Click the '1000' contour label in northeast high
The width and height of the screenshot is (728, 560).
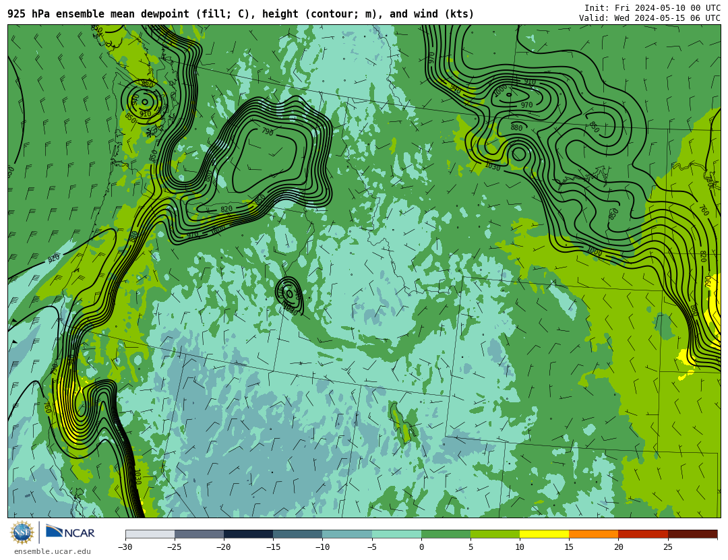click(x=500, y=92)
